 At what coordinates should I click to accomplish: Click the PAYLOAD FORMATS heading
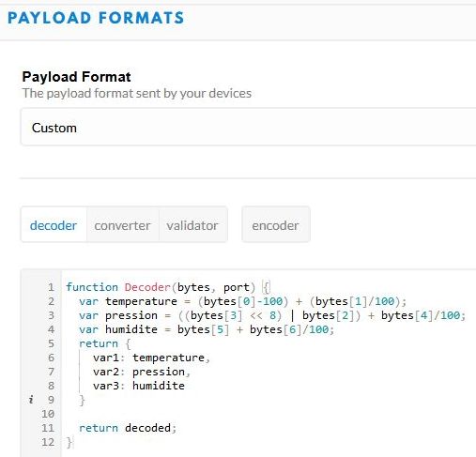[96, 18]
